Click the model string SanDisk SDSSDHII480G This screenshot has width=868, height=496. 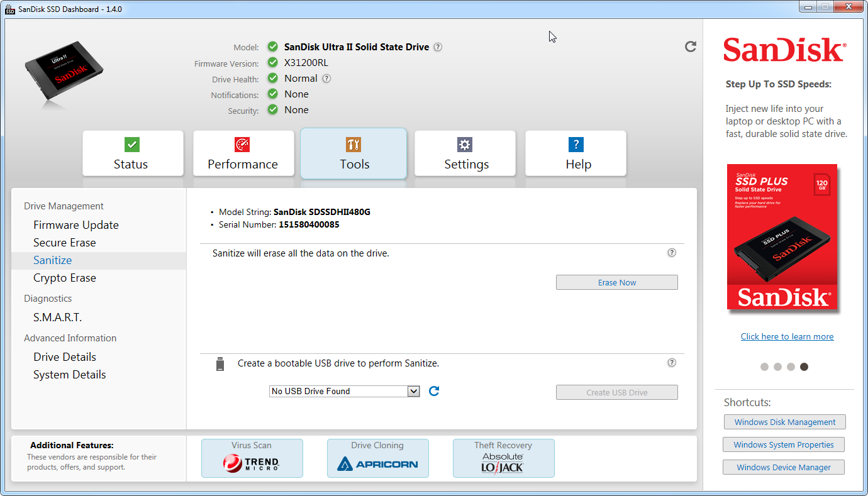tap(322, 212)
